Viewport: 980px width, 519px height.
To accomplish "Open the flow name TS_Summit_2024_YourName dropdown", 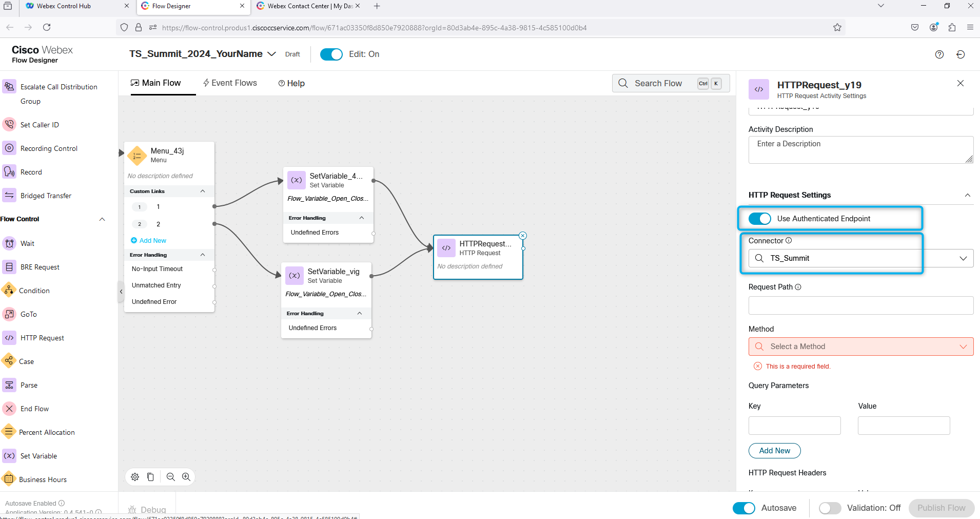I will click(272, 54).
